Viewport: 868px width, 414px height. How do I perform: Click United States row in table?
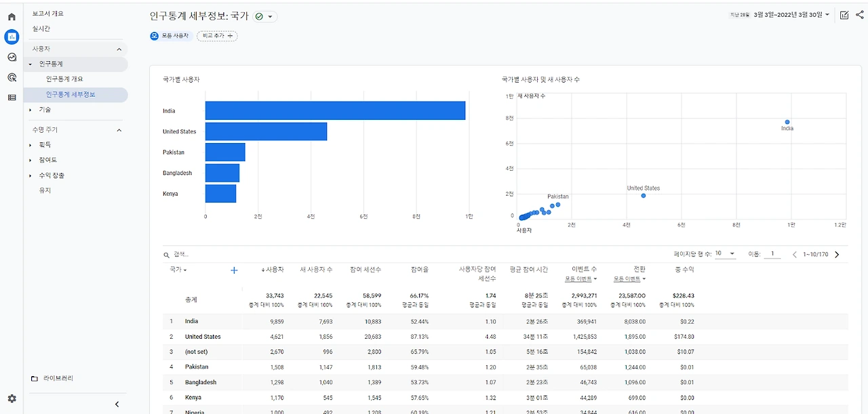coord(505,337)
